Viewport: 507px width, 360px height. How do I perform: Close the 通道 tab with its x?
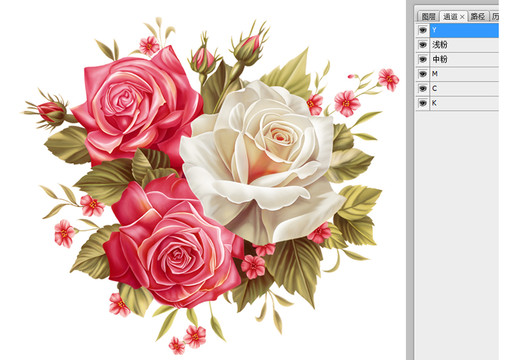[462, 17]
